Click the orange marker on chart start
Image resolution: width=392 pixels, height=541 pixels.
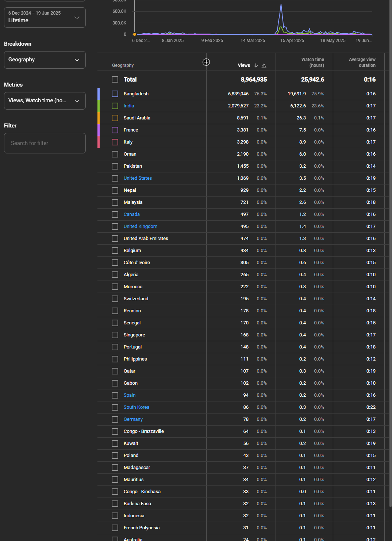135,34
